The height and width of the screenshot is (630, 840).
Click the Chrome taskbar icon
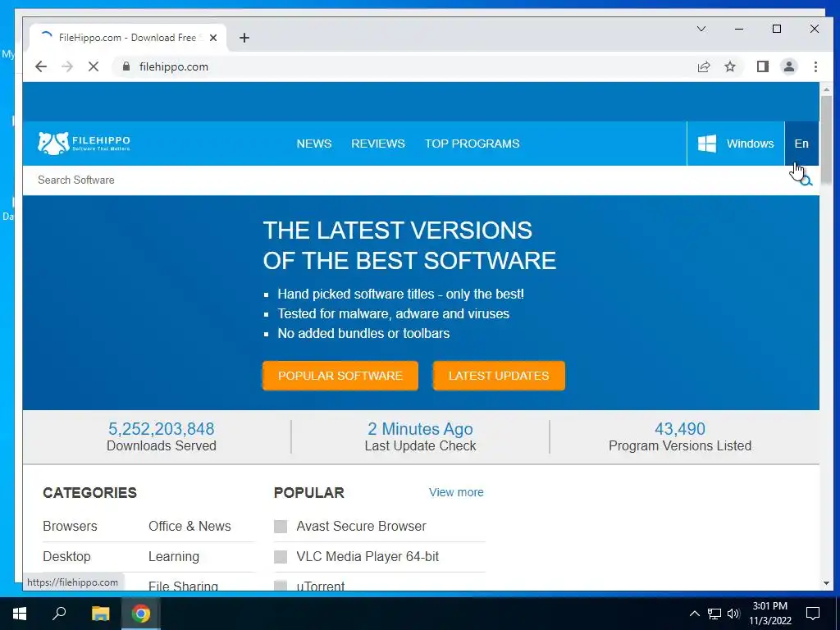141,614
